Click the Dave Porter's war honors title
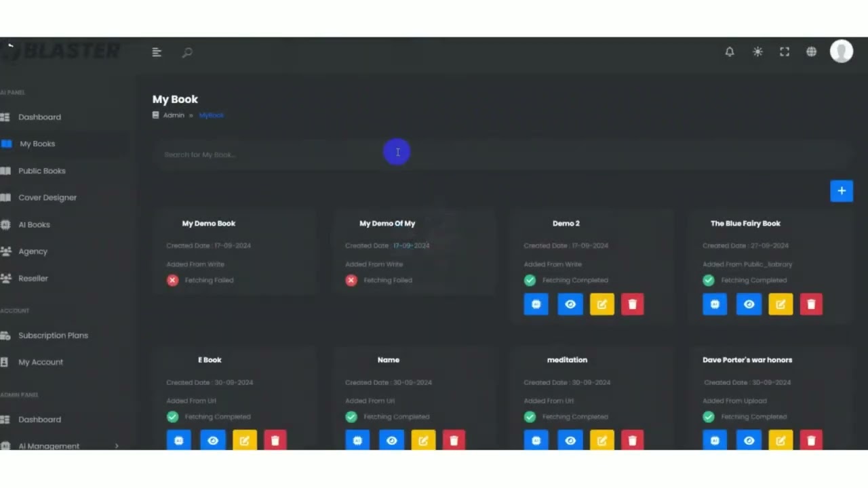868x488 pixels. point(747,360)
